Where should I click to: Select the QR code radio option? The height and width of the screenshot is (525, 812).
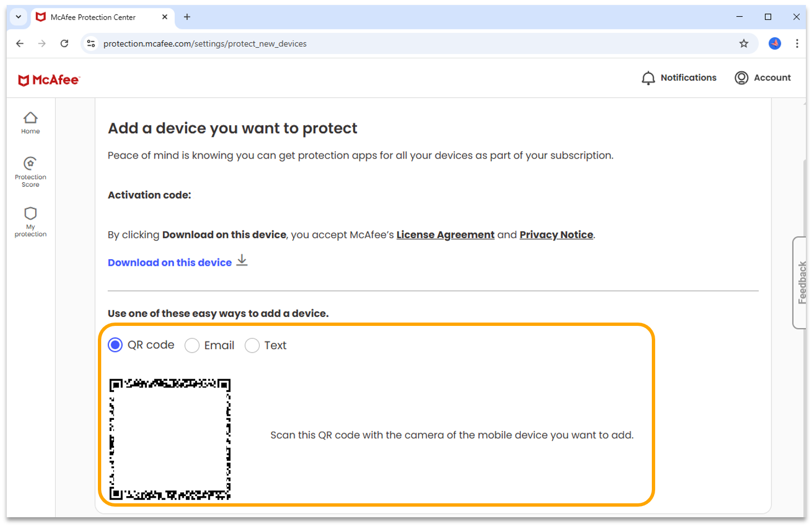coord(115,345)
